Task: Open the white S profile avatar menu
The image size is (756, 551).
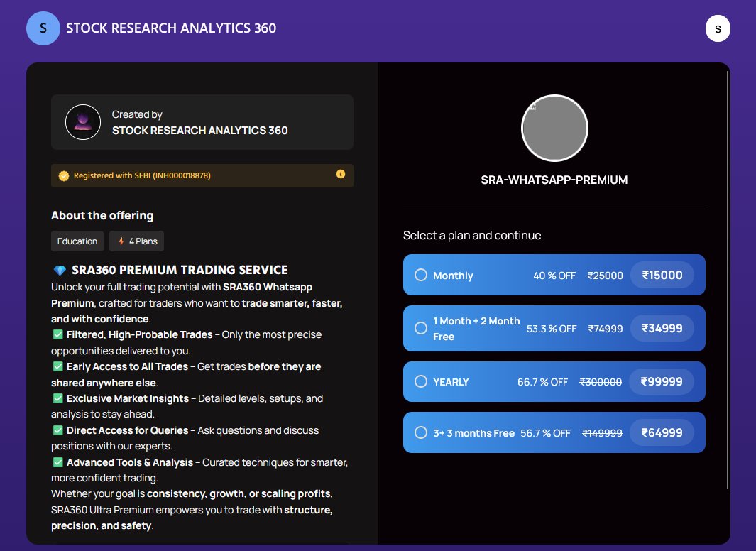Action: pyautogui.click(x=718, y=28)
